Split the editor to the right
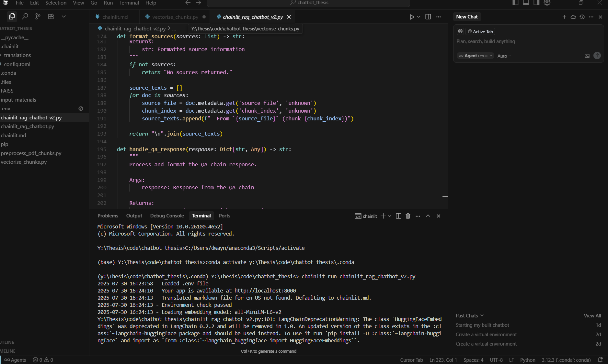 (x=428, y=17)
